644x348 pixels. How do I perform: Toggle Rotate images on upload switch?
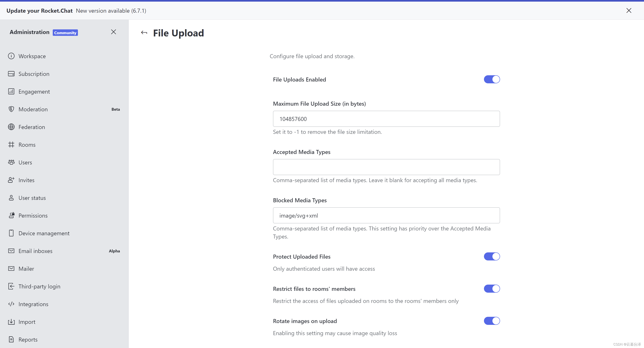491,321
